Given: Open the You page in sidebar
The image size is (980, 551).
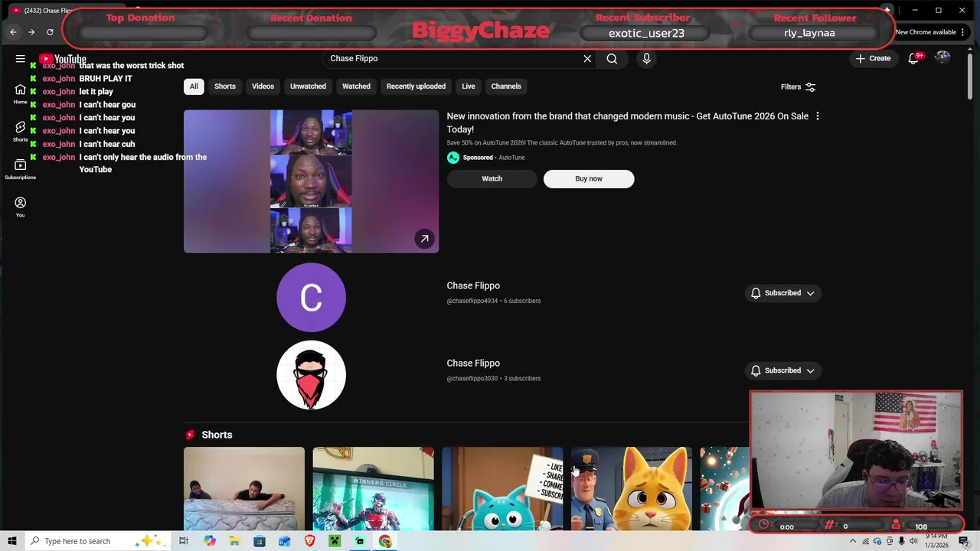Looking at the screenshot, I should pos(20,207).
